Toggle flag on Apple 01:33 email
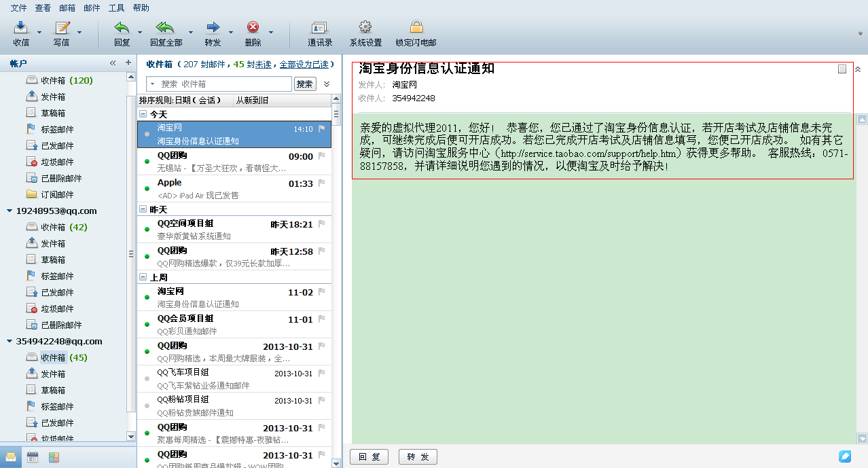 click(322, 183)
